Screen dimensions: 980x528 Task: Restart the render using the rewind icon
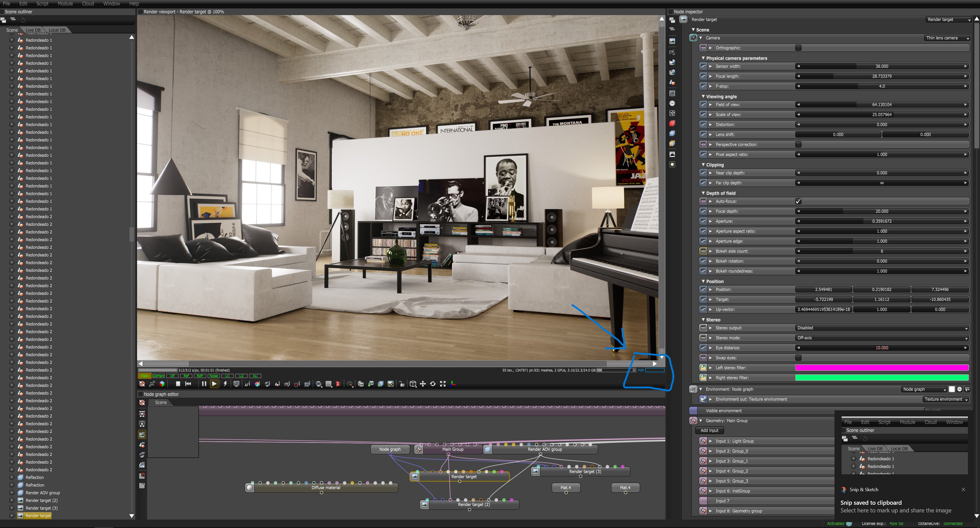click(188, 384)
